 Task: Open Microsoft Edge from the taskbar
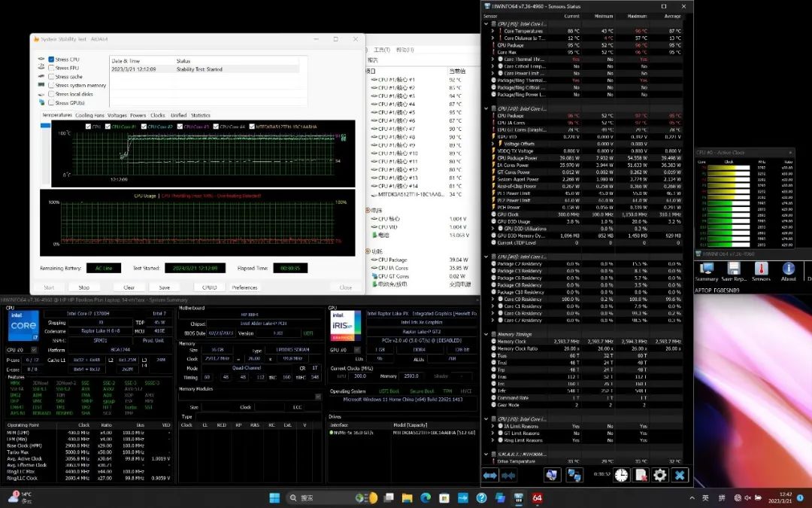click(425, 498)
